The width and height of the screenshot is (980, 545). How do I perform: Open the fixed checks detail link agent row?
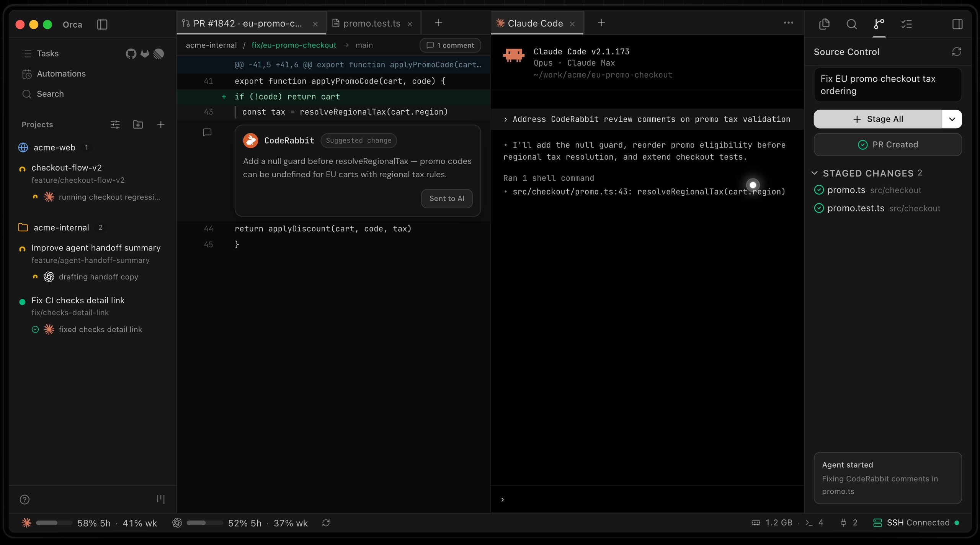pyautogui.click(x=87, y=329)
